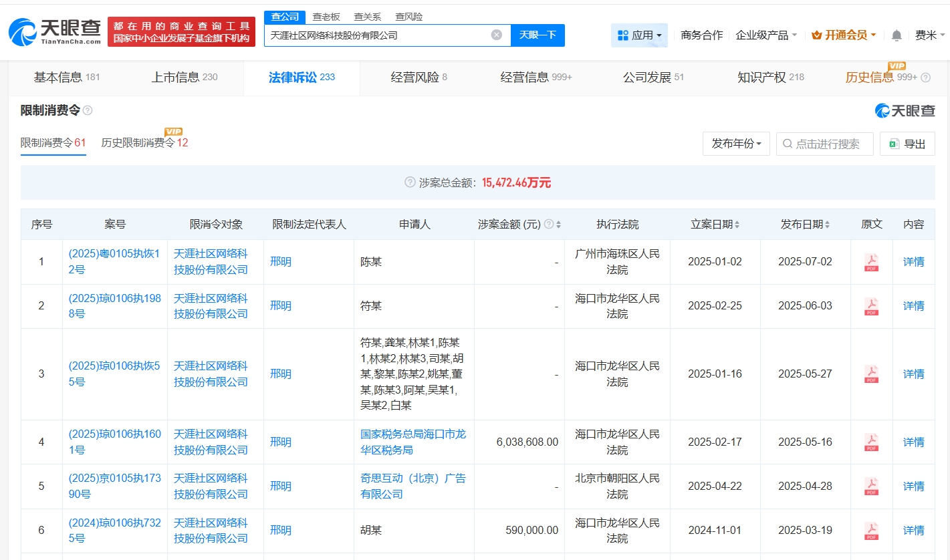Viewport: 950px width, 560px height.
Task: Open case link (2025)京0105执17390号
Action: point(114,486)
